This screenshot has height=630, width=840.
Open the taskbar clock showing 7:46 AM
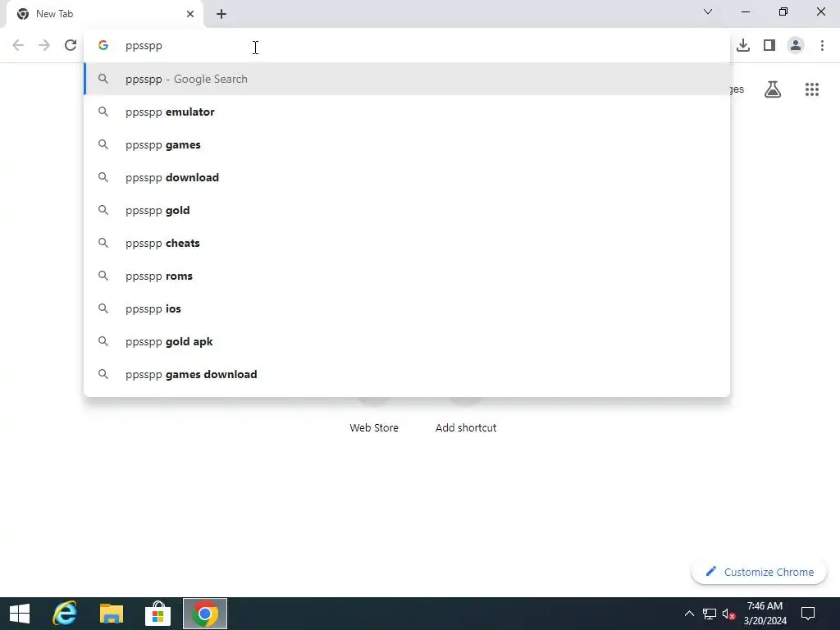765,614
